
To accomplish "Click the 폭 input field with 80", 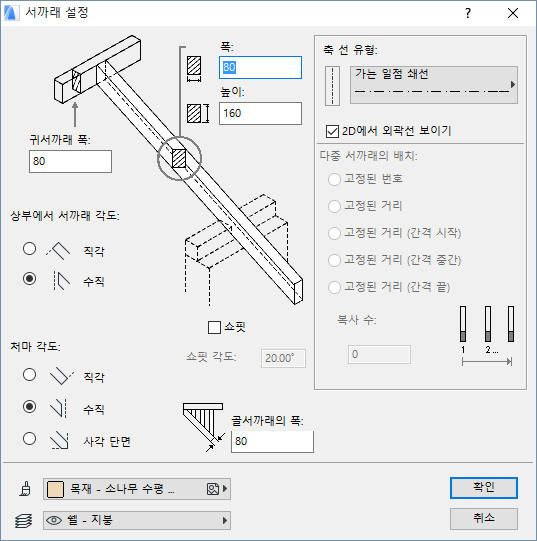I will tap(260, 67).
